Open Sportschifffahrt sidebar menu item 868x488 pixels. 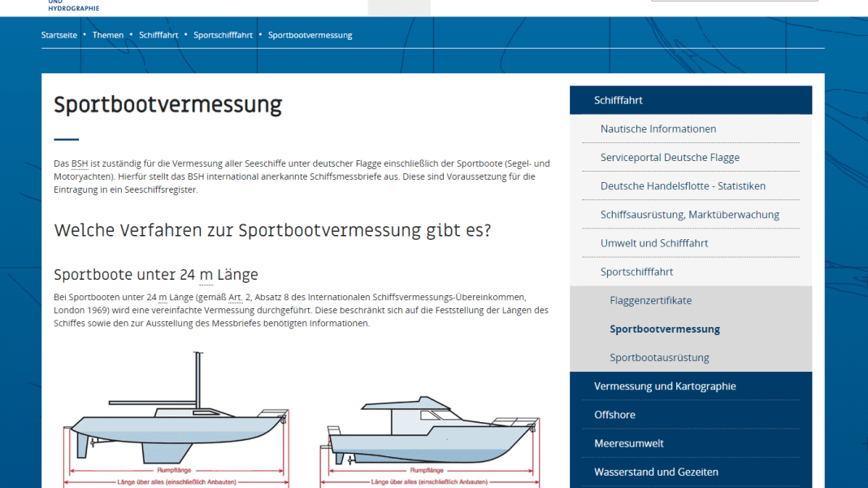[636, 272]
